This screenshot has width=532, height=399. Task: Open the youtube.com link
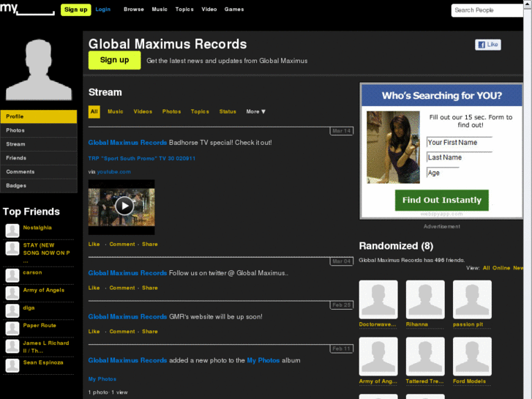113,172
